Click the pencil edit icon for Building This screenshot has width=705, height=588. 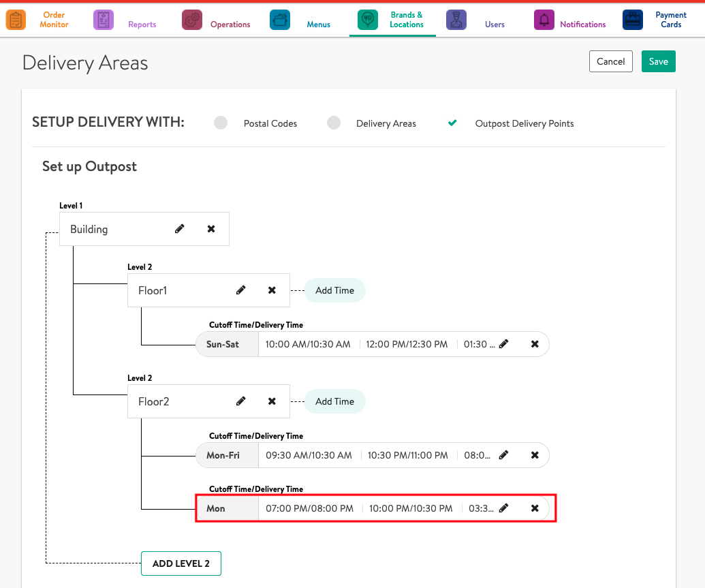pos(180,229)
